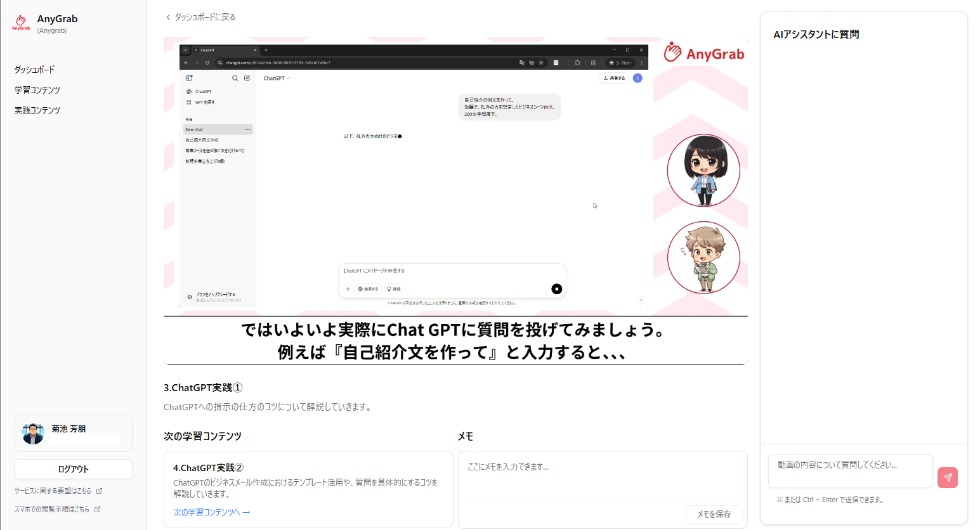Open the ダッシュボード menu item
Screen dimensions: 980x530
click(x=35, y=70)
